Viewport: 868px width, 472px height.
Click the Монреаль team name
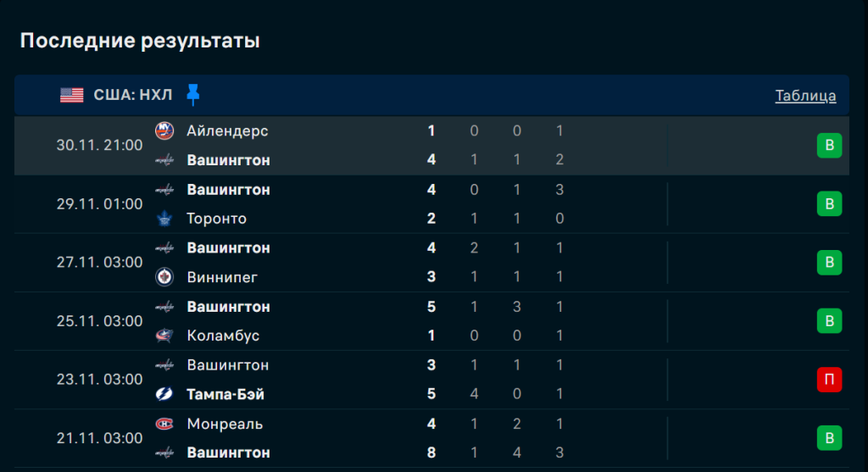coord(225,424)
